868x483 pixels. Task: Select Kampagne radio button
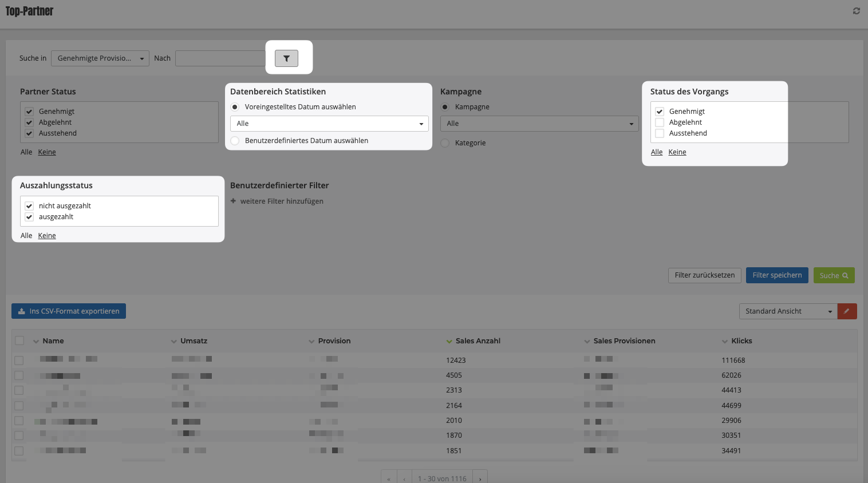tap(445, 107)
